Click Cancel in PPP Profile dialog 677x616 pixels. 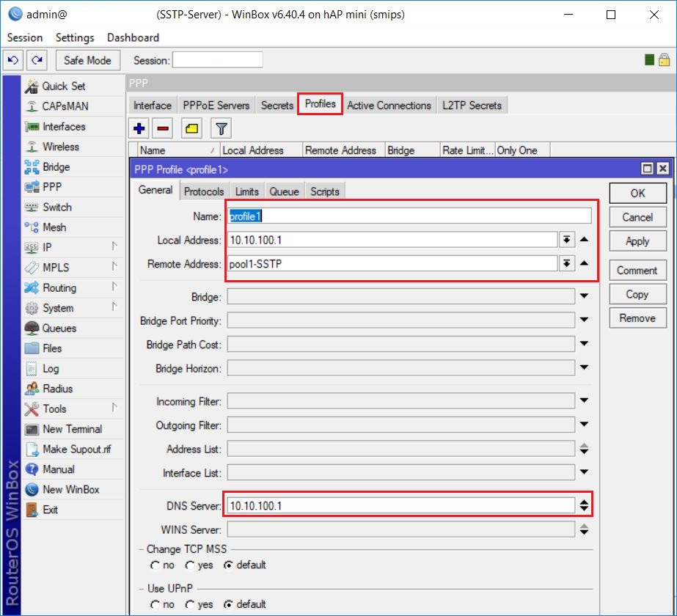[x=637, y=217]
